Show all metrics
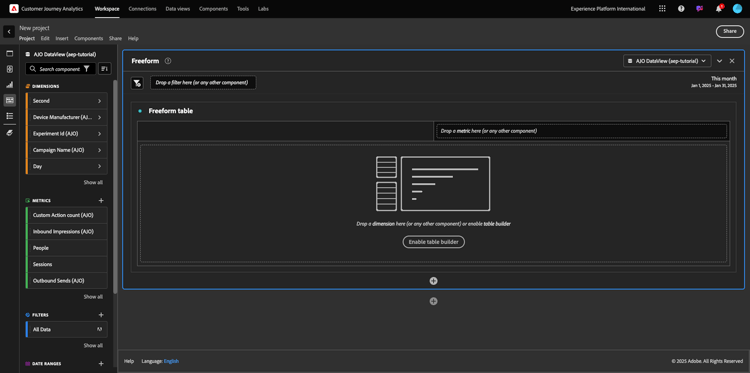This screenshot has height=373, width=750. pyautogui.click(x=93, y=296)
